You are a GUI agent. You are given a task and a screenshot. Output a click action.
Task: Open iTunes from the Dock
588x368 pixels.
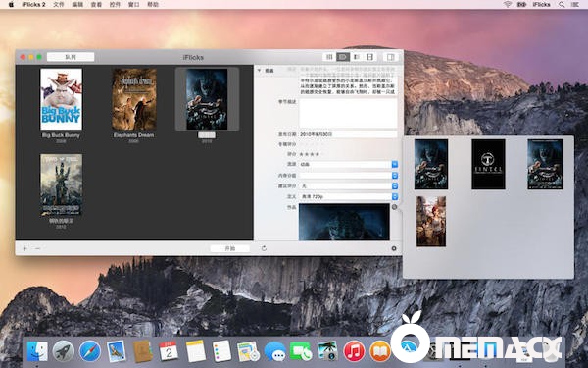(354, 351)
